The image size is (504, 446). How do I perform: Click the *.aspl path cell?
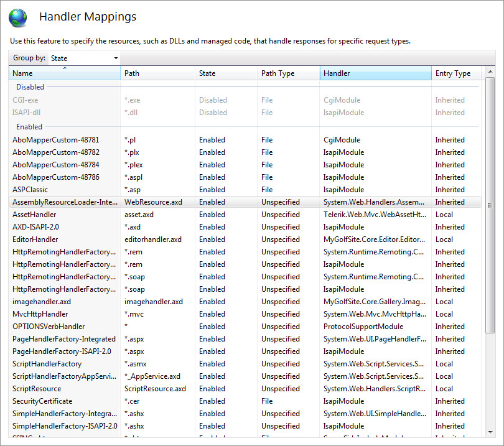click(133, 177)
